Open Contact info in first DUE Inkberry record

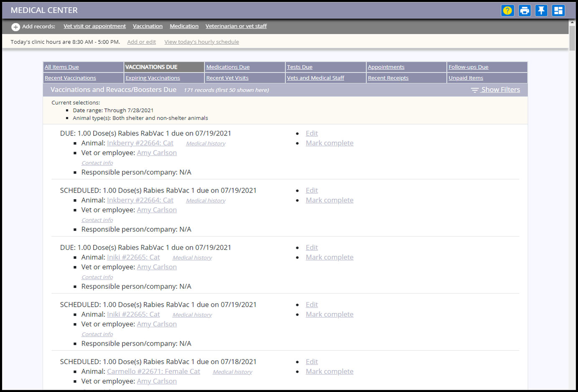click(97, 163)
